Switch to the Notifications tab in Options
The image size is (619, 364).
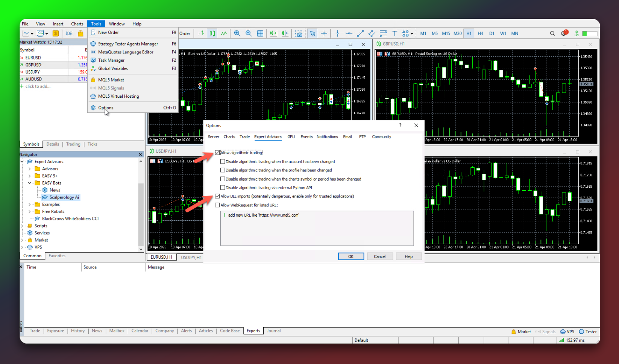point(327,136)
